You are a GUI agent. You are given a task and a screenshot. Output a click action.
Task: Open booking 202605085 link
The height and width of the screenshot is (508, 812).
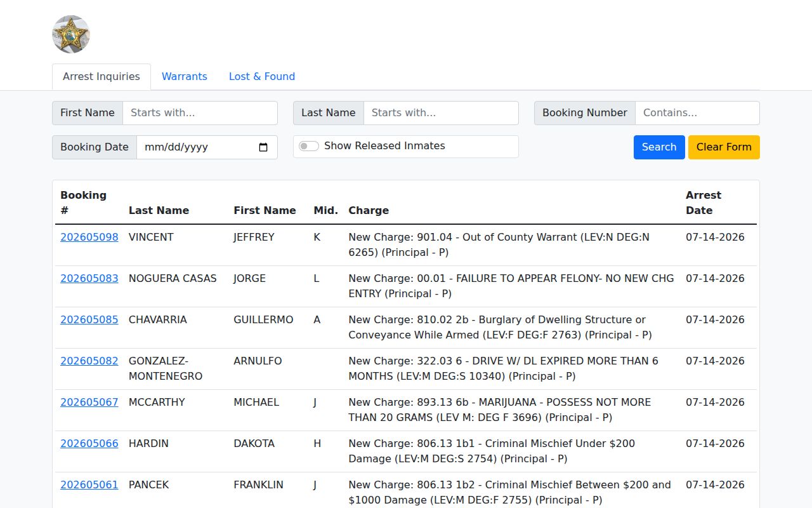pos(89,320)
